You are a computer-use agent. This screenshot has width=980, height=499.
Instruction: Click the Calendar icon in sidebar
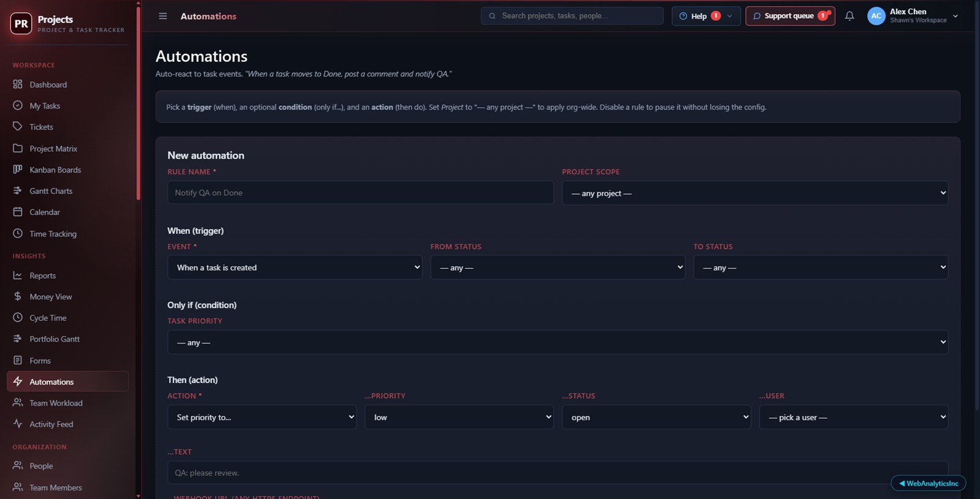point(18,212)
